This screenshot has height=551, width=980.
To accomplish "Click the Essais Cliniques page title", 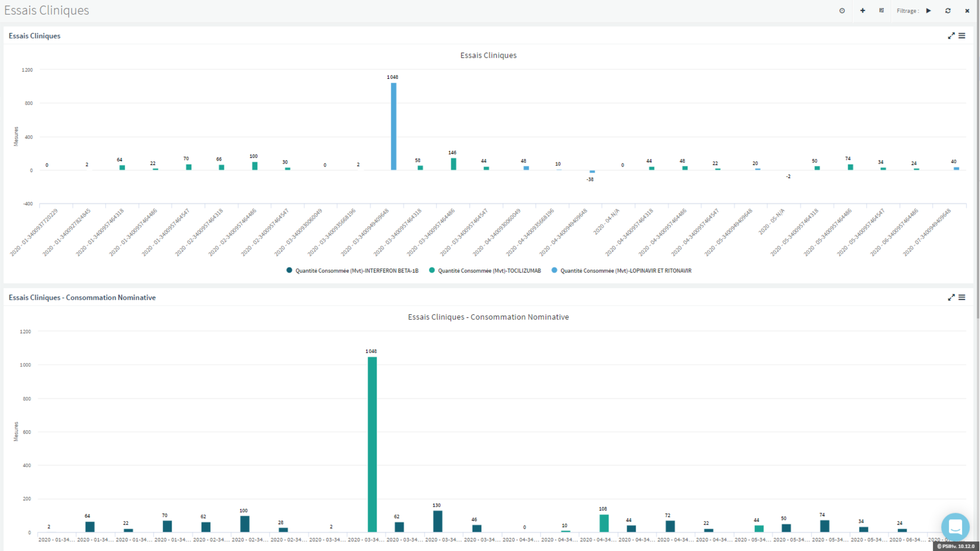I will click(x=46, y=10).
